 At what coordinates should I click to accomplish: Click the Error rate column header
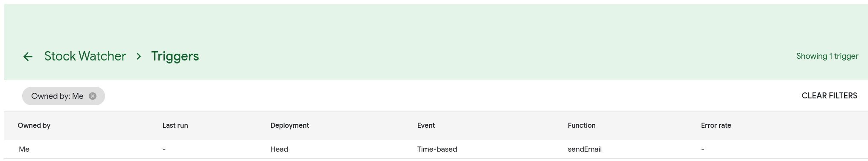tap(716, 126)
